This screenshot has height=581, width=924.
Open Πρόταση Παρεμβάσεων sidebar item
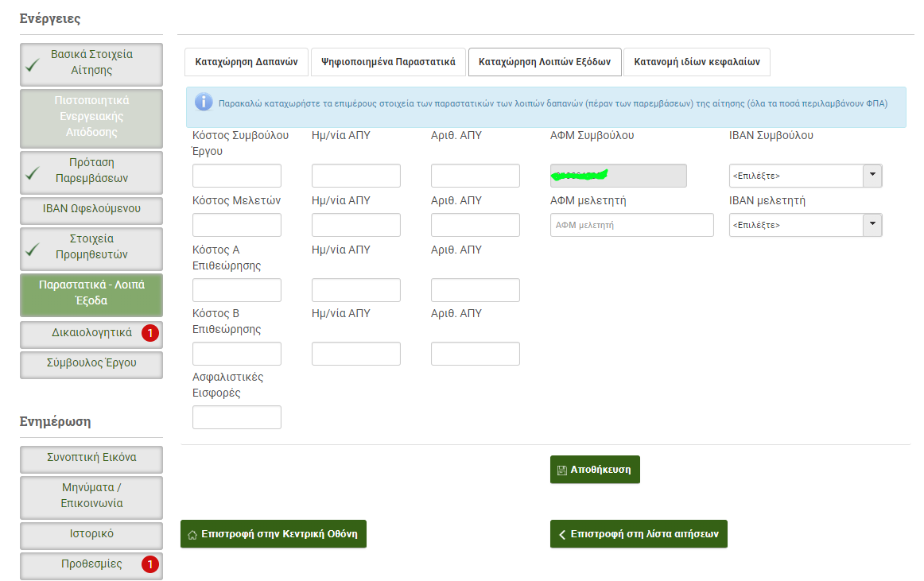[91, 171]
